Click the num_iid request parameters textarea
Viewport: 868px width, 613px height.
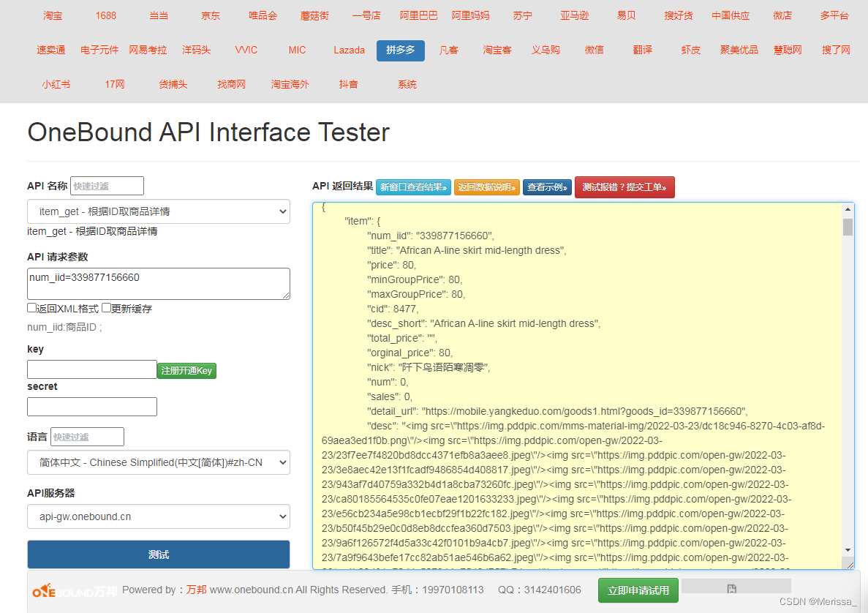159,284
